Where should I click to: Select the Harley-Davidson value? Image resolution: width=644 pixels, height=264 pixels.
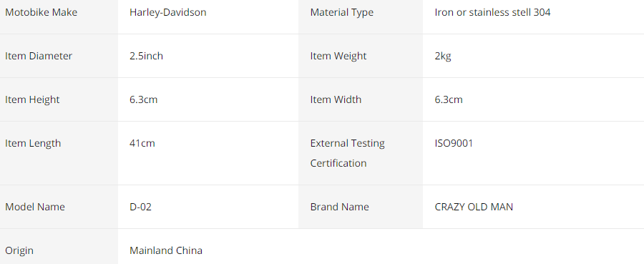click(168, 12)
